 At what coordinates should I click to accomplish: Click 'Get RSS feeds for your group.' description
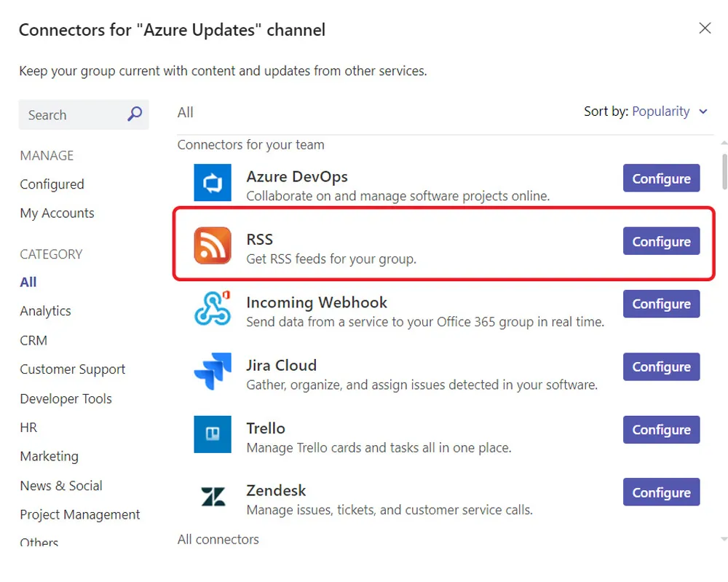(331, 259)
